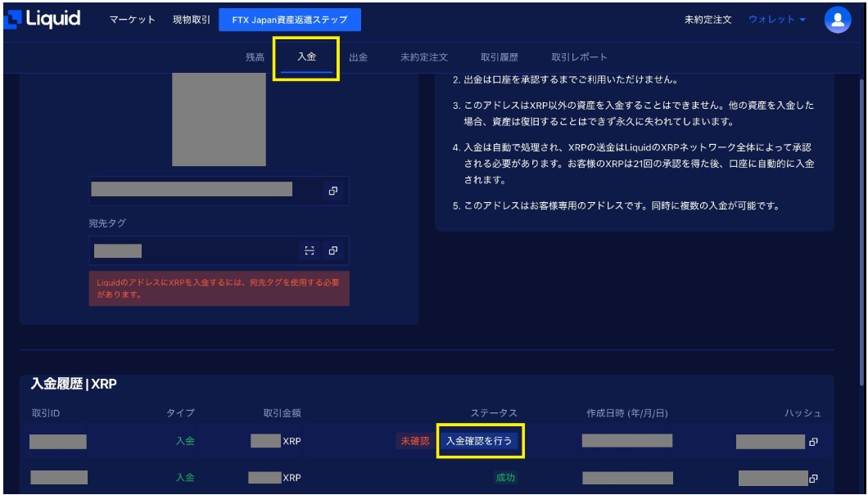Copy the XRP deposit address
Viewport: 868px width, 495px height.
[332, 191]
